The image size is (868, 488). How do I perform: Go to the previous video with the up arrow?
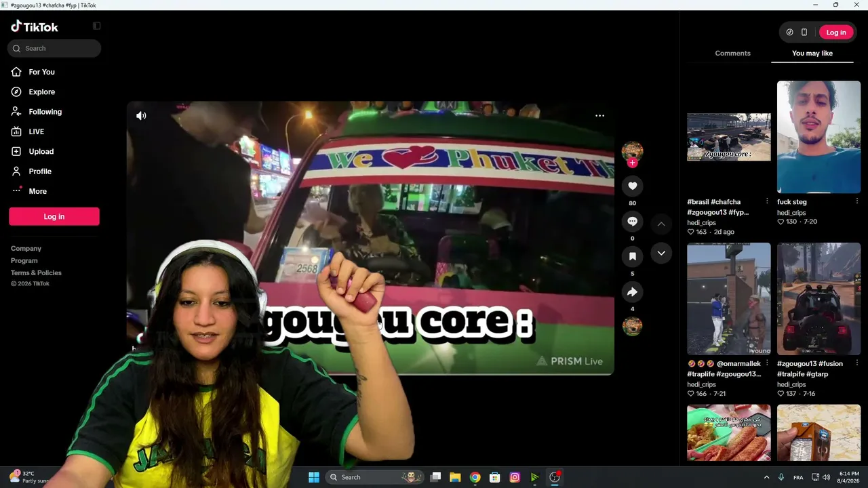click(661, 224)
